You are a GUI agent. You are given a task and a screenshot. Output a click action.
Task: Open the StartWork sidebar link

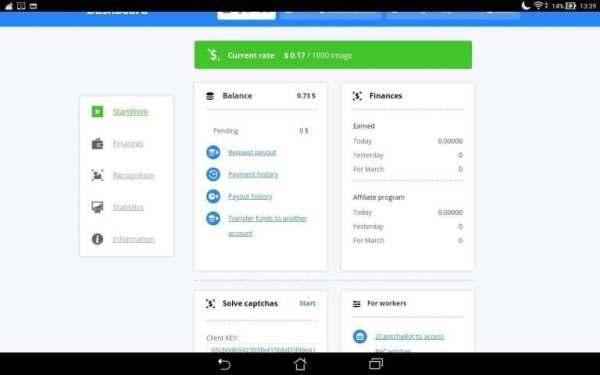130,112
